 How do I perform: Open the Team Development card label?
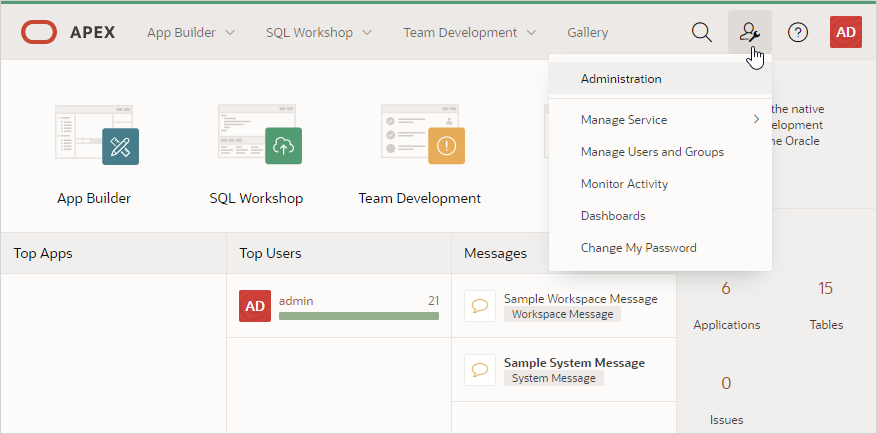(419, 198)
